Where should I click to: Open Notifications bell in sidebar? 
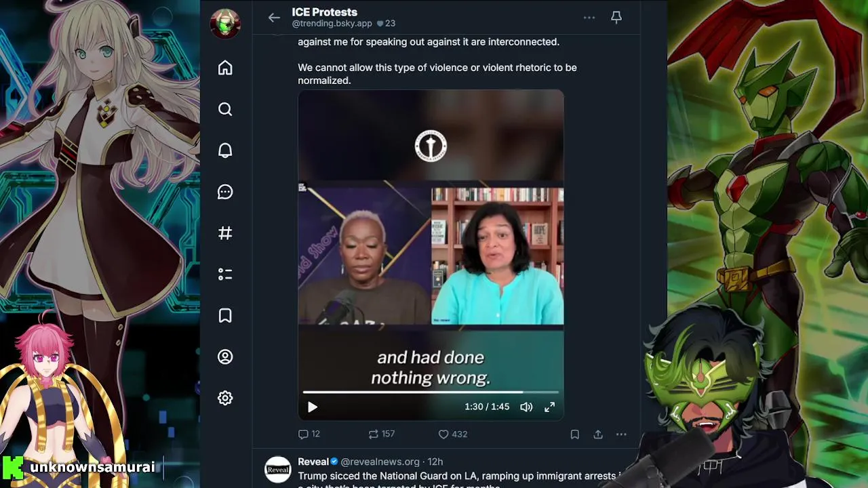click(225, 150)
